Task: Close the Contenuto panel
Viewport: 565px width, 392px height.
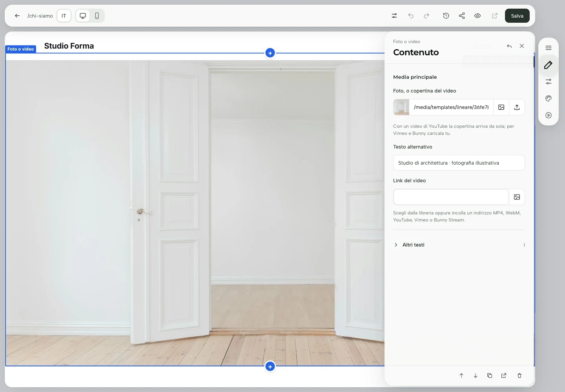Action: tap(522, 46)
